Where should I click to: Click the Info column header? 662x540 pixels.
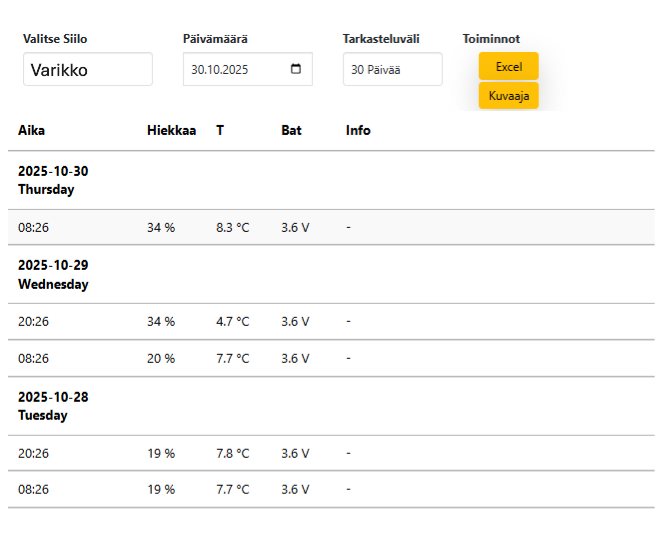tap(358, 130)
